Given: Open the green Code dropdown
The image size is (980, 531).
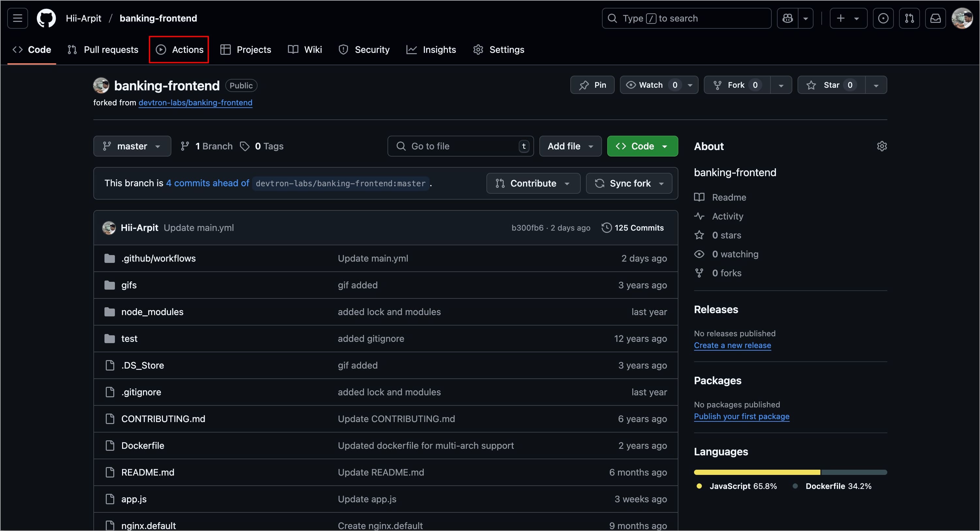Looking at the screenshot, I should click(x=642, y=146).
